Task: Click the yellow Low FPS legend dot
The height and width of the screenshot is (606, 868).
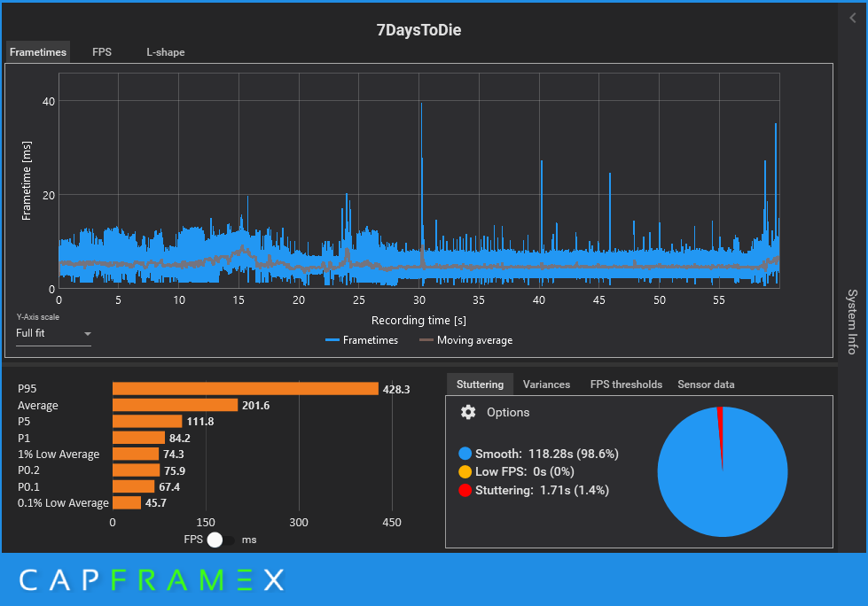Action: pos(465,471)
